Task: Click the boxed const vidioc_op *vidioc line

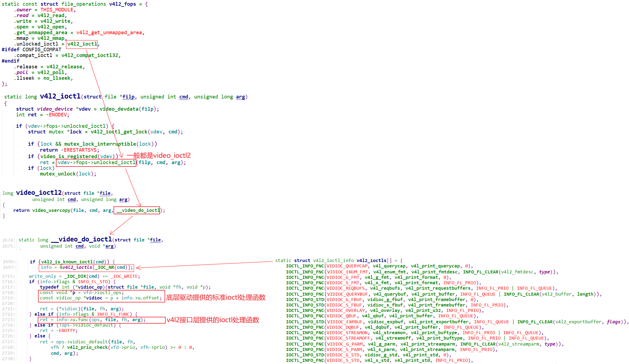Action: coord(101,298)
